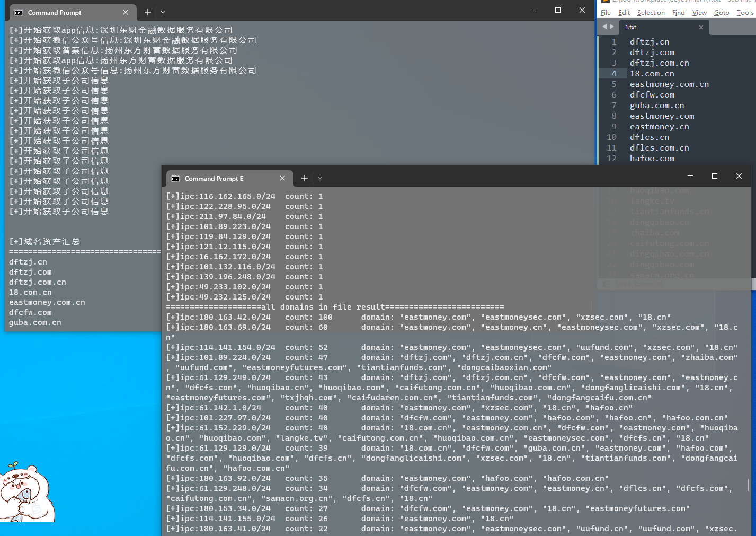Open the Find menu in Sublime Text
The height and width of the screenshot is (536, 756).
point(679,13)
